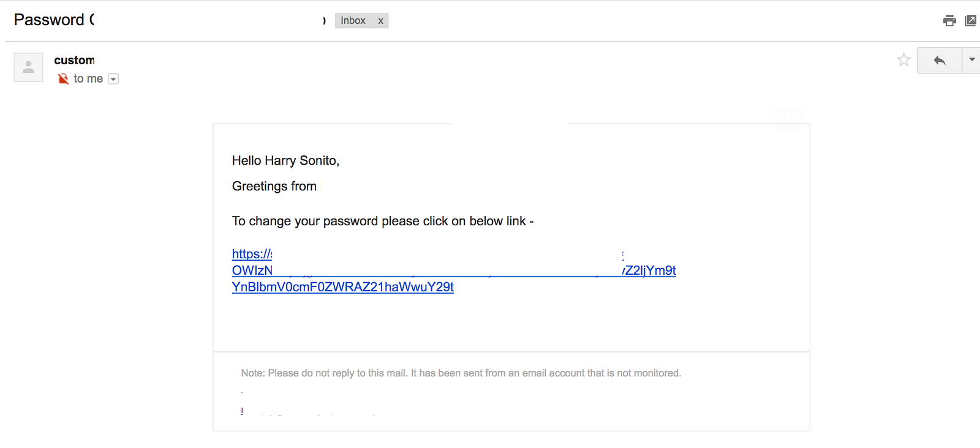The image size is (980, 448).
Task: Click the Inbox label tag
Action: coord(353,21)
